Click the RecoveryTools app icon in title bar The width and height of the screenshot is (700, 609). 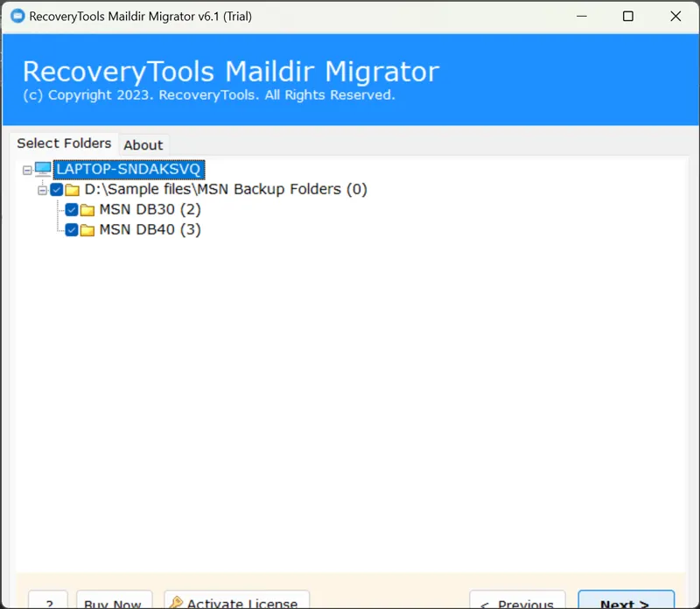[x=17, y=16]
